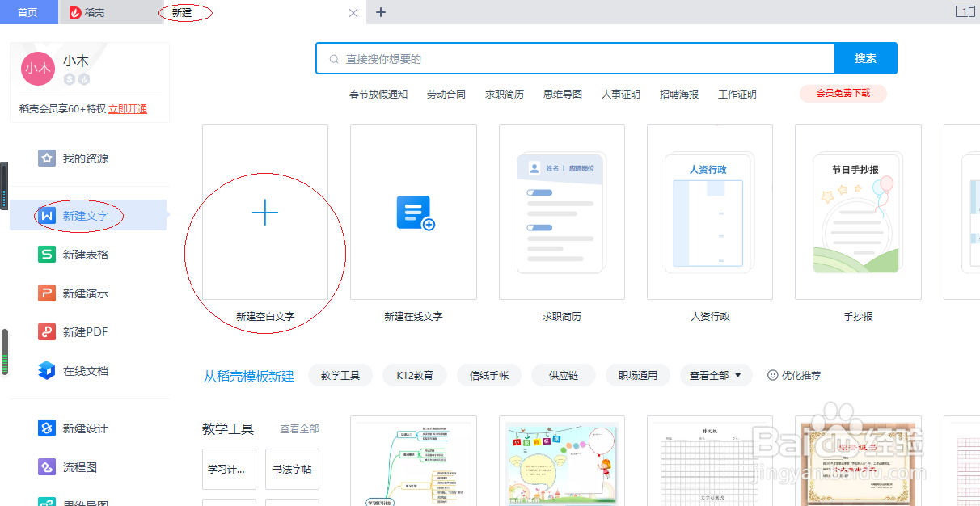Click 查看全部 beside 教学工具 heading
This screenshot has height=506, width=980.
[300, 429]
